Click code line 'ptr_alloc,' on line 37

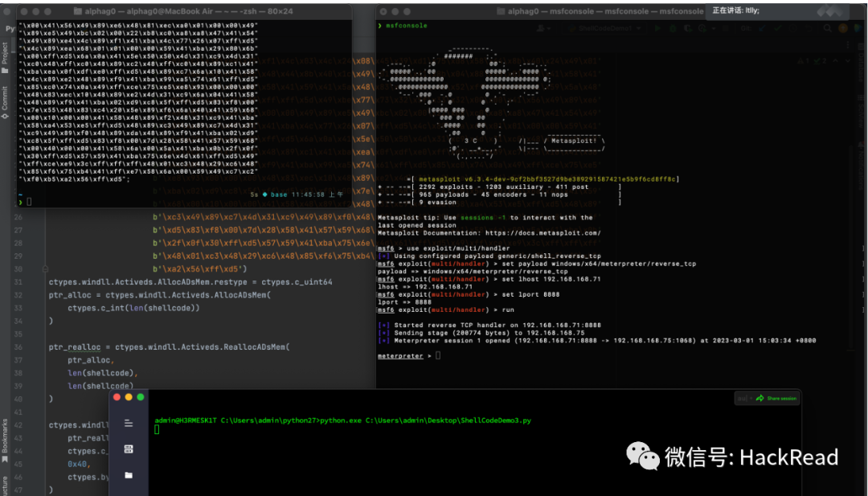(91, 360)
